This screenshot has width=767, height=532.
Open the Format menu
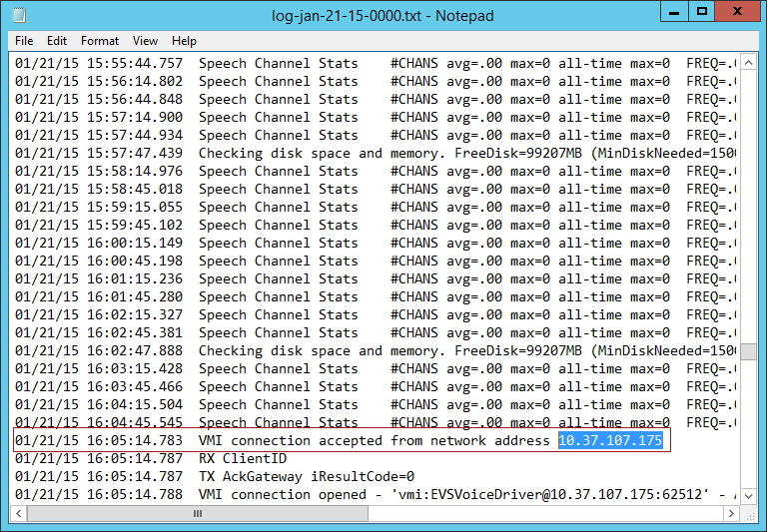[x=100, y=41]
